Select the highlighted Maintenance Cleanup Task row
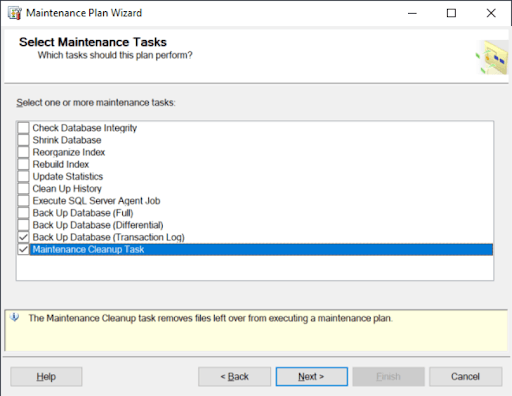512x396 pixels. 261,250
